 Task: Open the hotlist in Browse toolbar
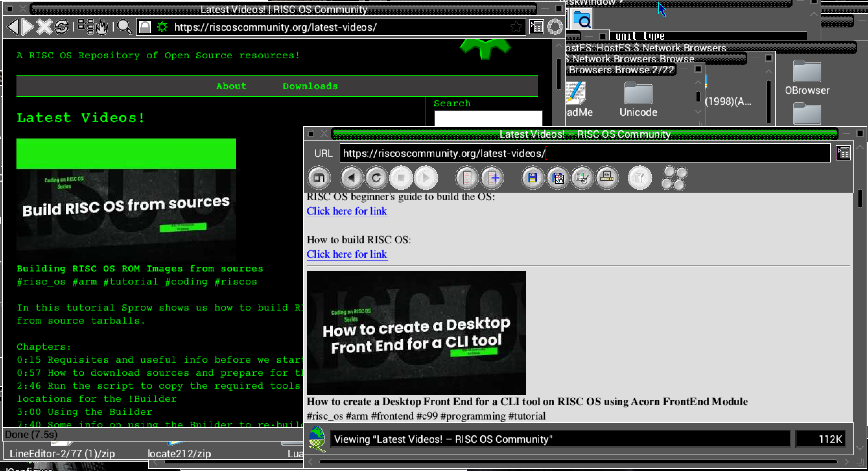click(467, 178)
